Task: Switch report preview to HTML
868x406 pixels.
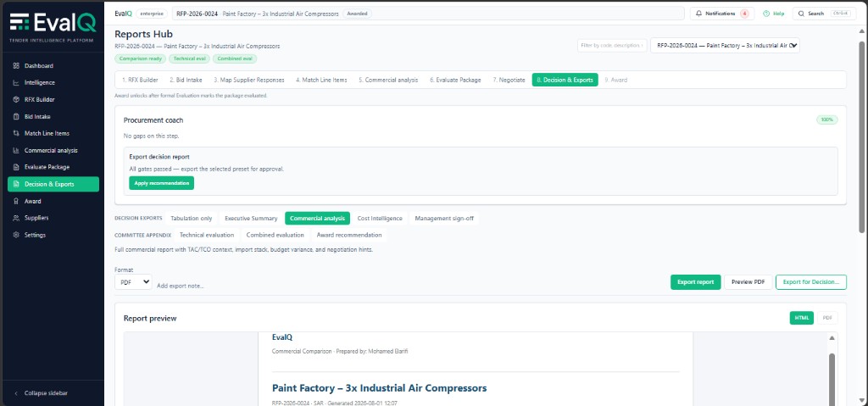Action: click(x=802, y=318)
